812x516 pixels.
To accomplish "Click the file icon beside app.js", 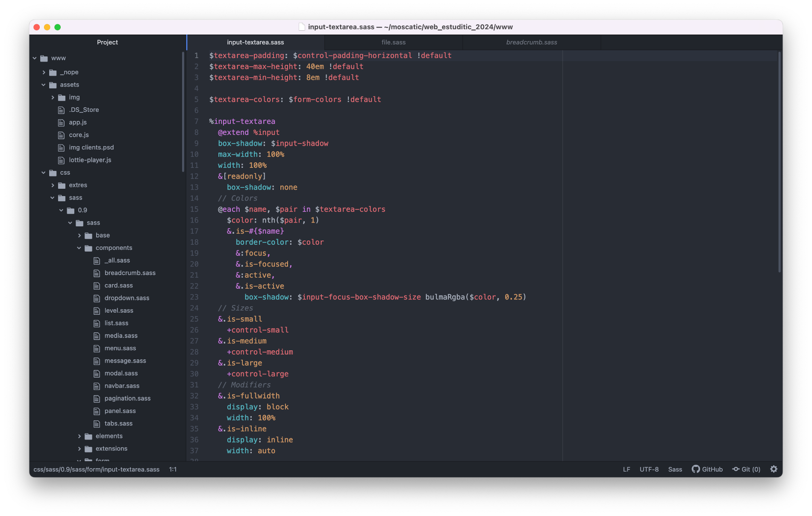I will [61, 123].
